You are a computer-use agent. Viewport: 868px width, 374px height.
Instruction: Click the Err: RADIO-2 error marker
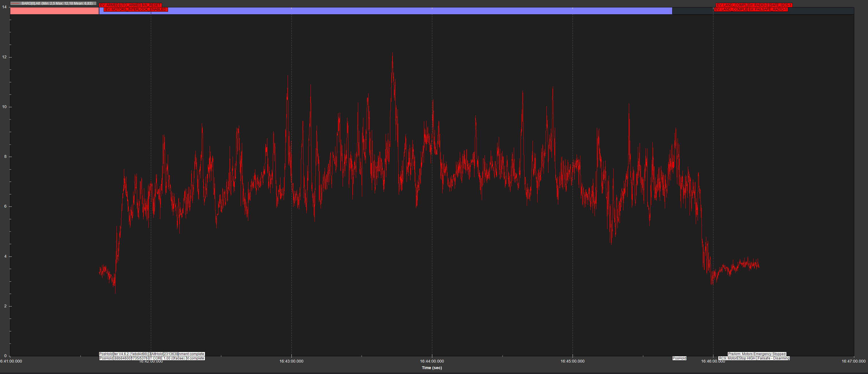coord(758,5)
